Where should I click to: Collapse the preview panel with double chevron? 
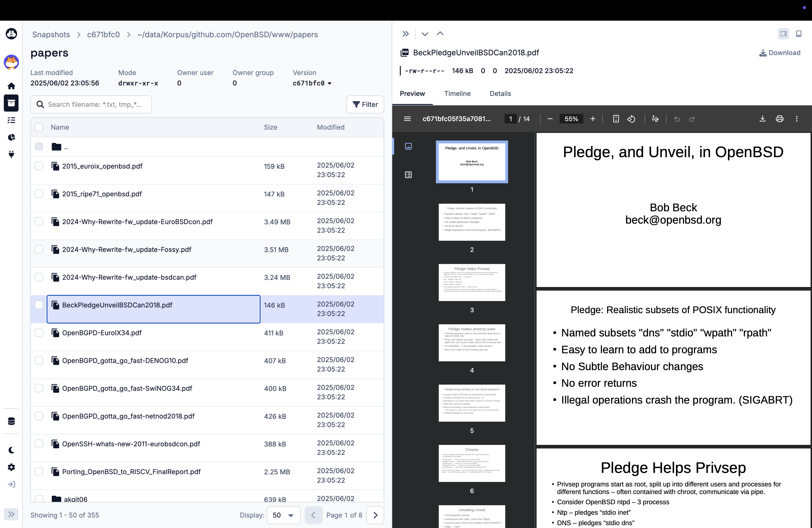pos(405,34)
